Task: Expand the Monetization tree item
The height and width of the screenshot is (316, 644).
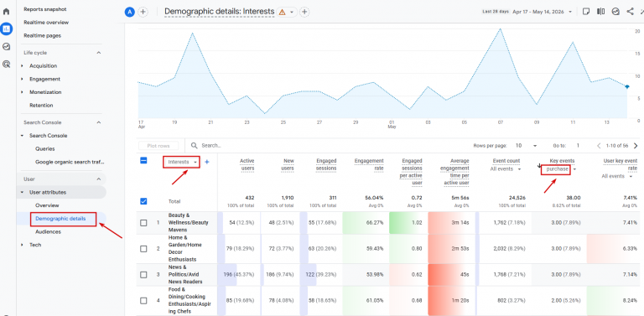Action: (x=22, y=92)
